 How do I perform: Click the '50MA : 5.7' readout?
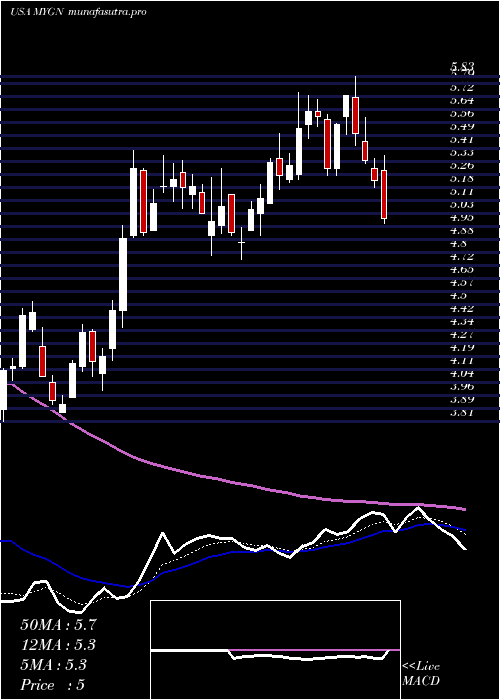pyautogui.click(x=58, y=625)
